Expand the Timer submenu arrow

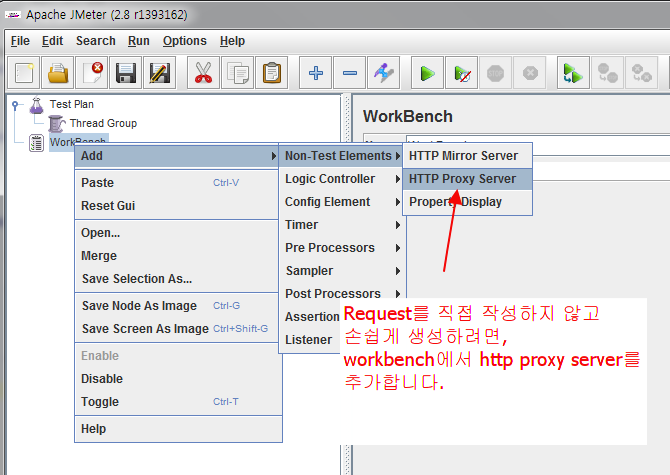click(398, 225)
